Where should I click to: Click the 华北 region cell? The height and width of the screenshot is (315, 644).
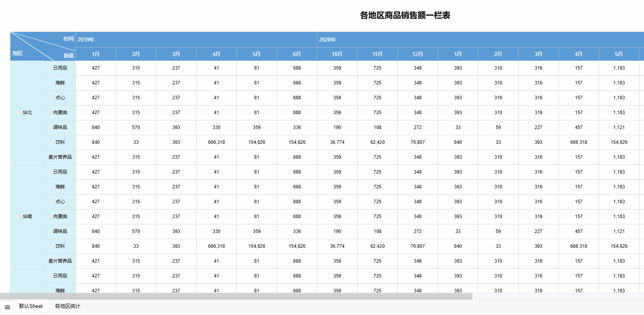[27, 113]
